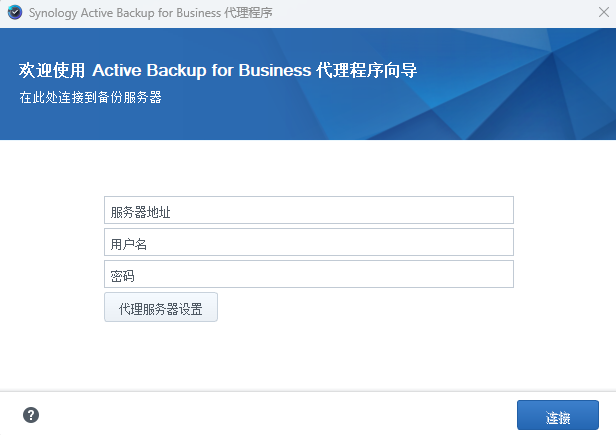This screenshot has width=616, height=435.
Task: Focus the 服务器地址 input field
Action: [308, 210]
